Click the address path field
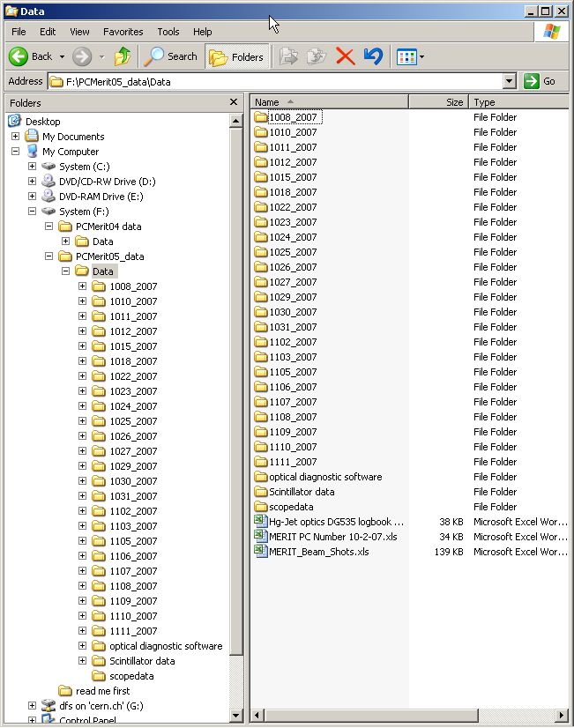The height and width of the screenshot is (728, 574). [276, 82]
